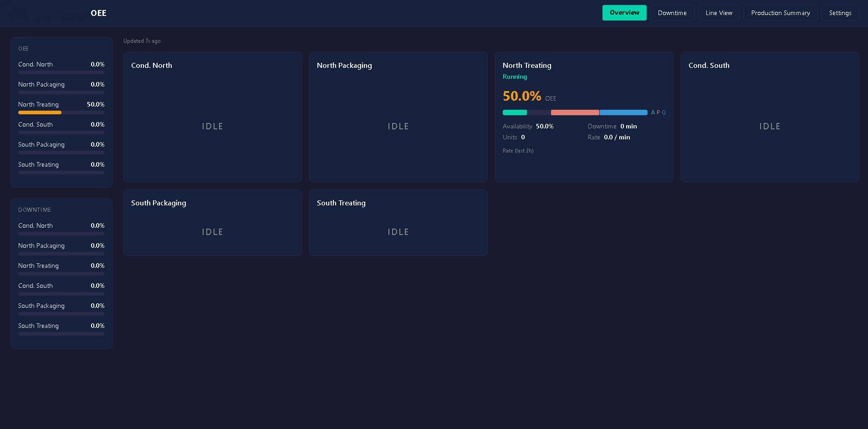
Task: Click IDLE text on South Treating card
Action: pyautogui.click(x=398, y=232)
